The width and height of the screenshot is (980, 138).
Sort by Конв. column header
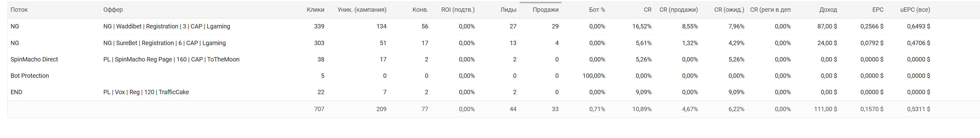click(420, 10)
